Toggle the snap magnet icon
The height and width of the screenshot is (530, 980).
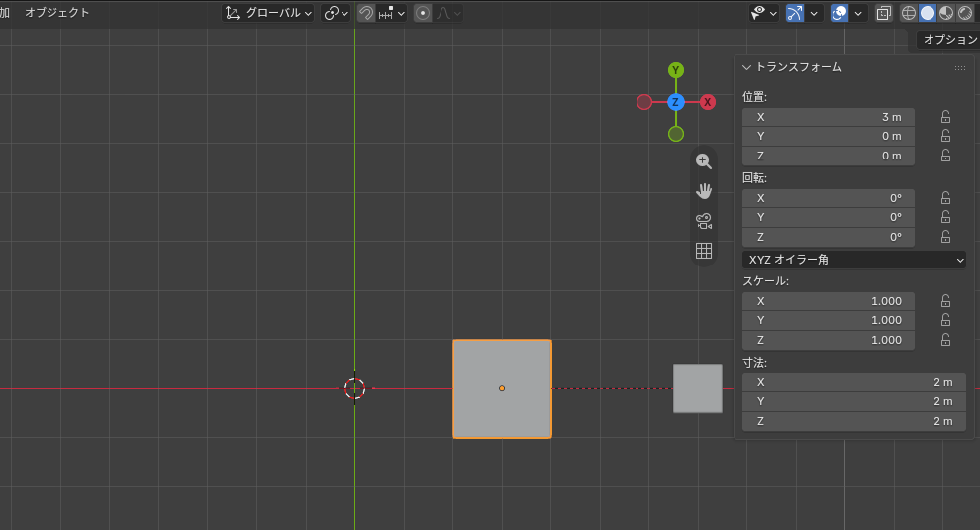tap(366, 13)
